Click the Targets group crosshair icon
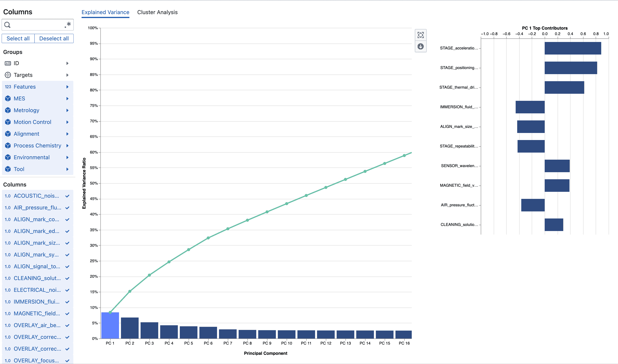This screenshot has width=618, height=364. pos(8,75)
